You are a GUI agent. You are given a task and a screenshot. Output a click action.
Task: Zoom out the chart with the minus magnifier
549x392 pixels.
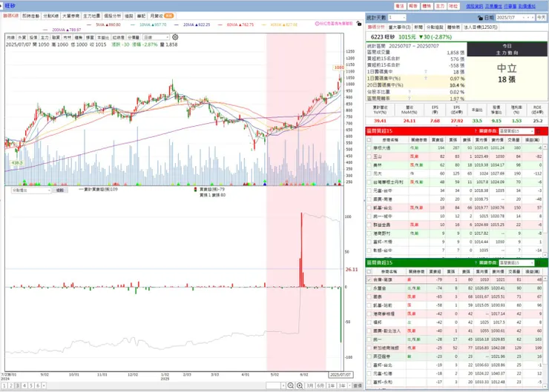click(291, 385)
